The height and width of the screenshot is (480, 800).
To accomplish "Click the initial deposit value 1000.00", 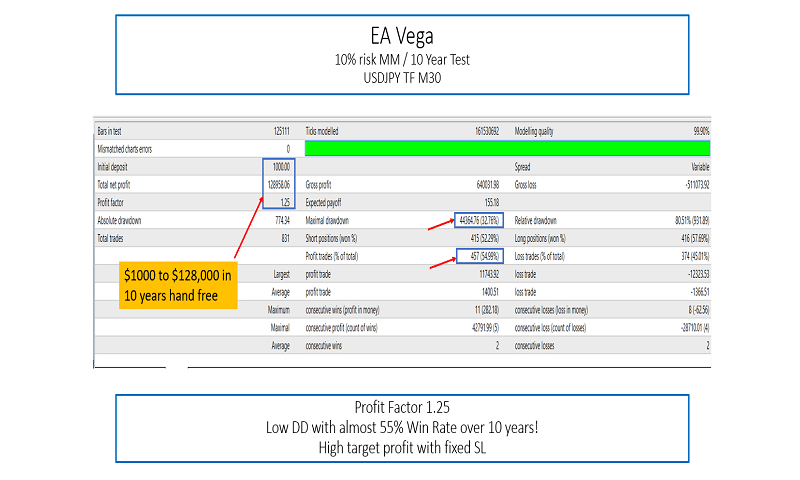I will pyautogui.click(x=281, y=167).
